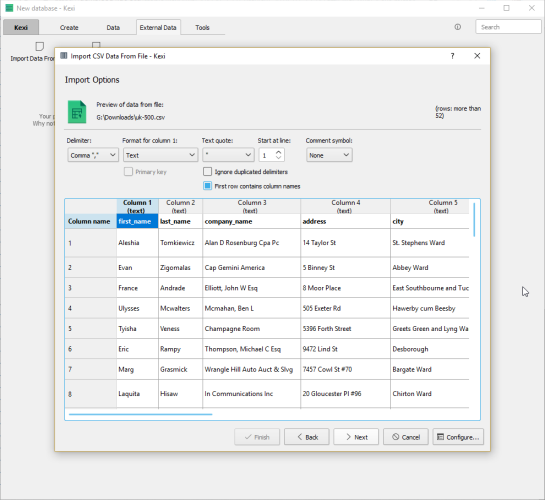Click the city column name cell

pos(430,221)
